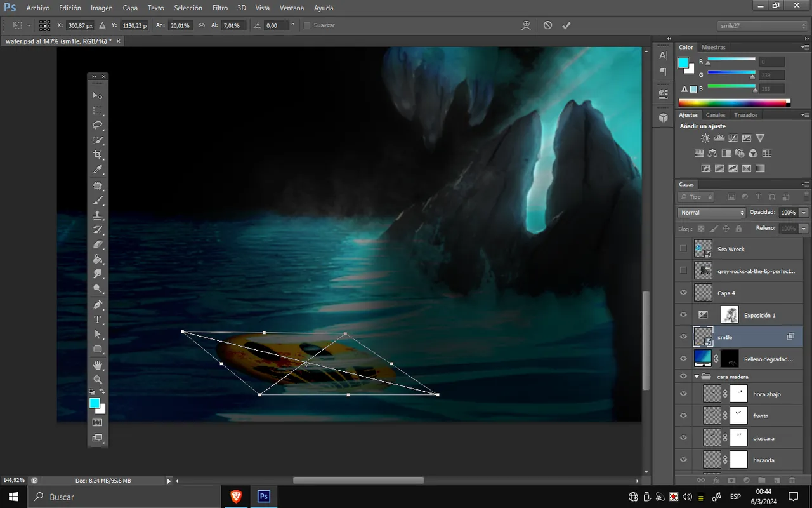Screen dimensions: 812x508
Task: Select the Eyedropper tool
Action: [x=98, y=170]
